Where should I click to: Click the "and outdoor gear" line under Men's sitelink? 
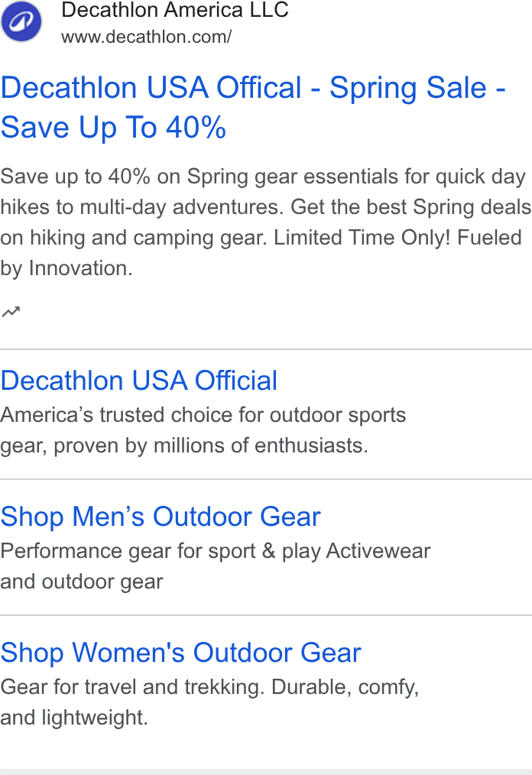tap(82, 582)
